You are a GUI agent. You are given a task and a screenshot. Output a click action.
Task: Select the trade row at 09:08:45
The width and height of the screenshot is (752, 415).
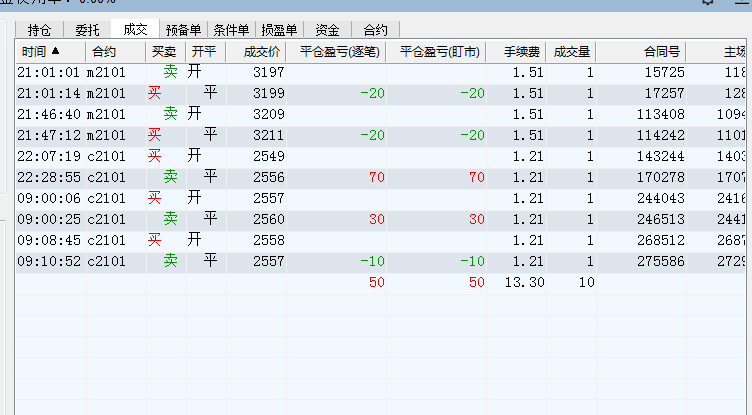click(380, 240)
